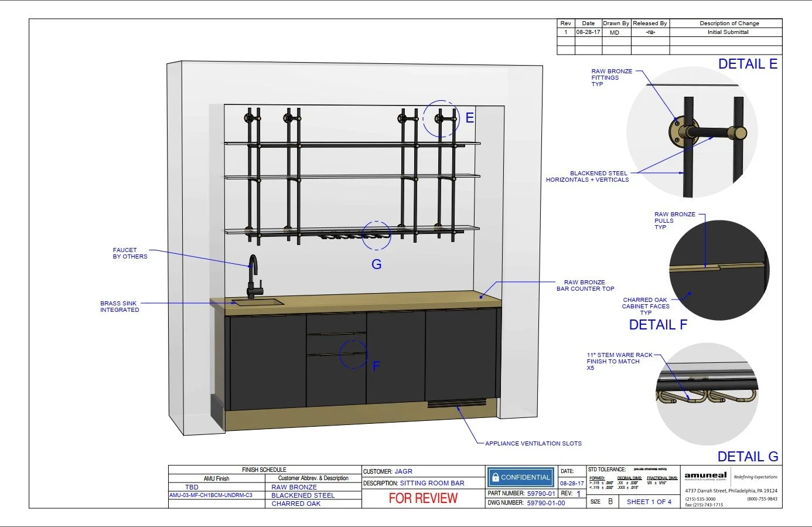The height and width of the screenshot is (527, 812).
Task: Click the 'FAUCET BY OTHERS' annotation
Action: coord(130,253)
